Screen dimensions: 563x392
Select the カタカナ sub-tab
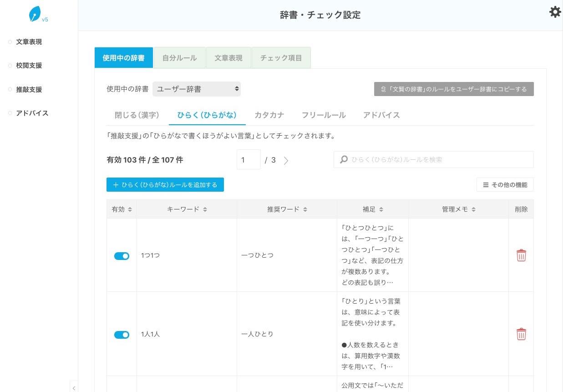tap(269, 115)
